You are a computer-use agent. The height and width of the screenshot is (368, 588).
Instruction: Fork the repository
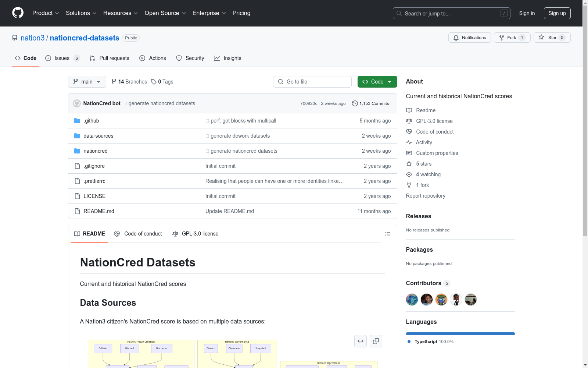click(512, 38)
